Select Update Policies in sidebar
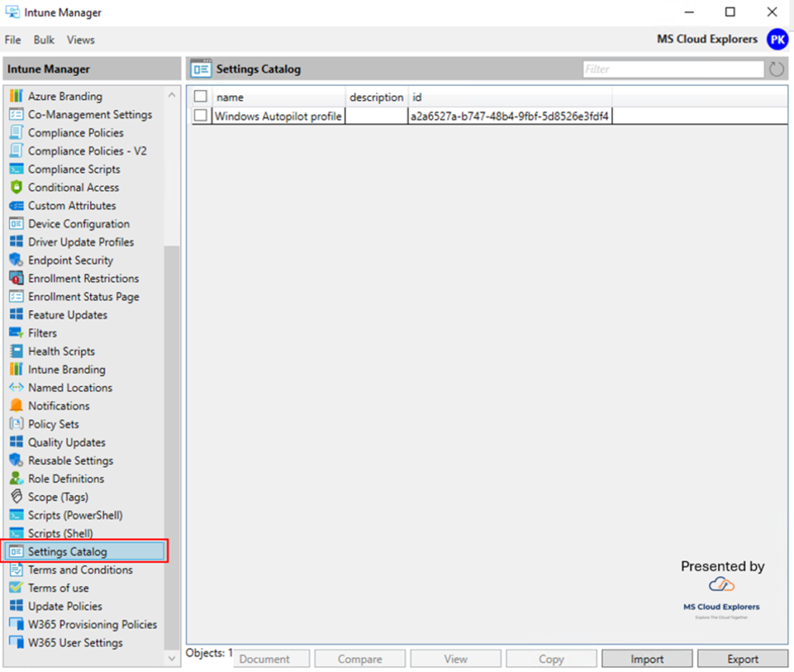The height and width of the screenshot is (672, 794). (65, 605)
